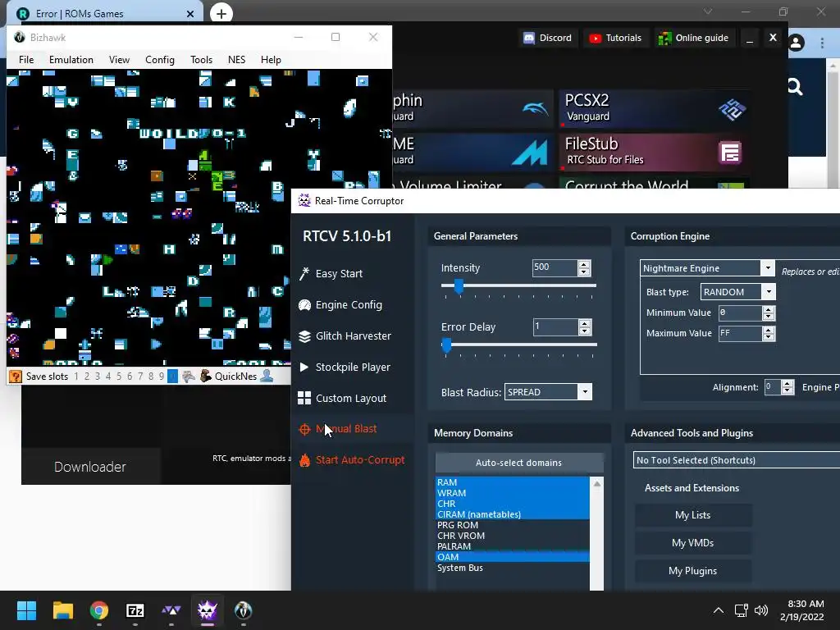The height and width of the screenshot is (630, 840).
Task: Open the View menu in Bizhawk
Action: (119, 60)
